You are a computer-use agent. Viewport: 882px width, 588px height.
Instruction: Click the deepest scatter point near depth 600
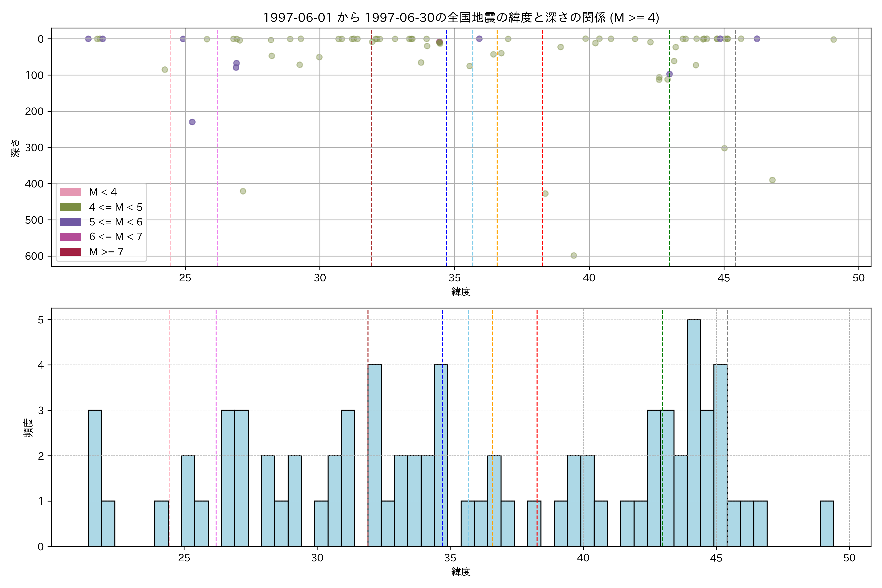[x=574, y=256]
